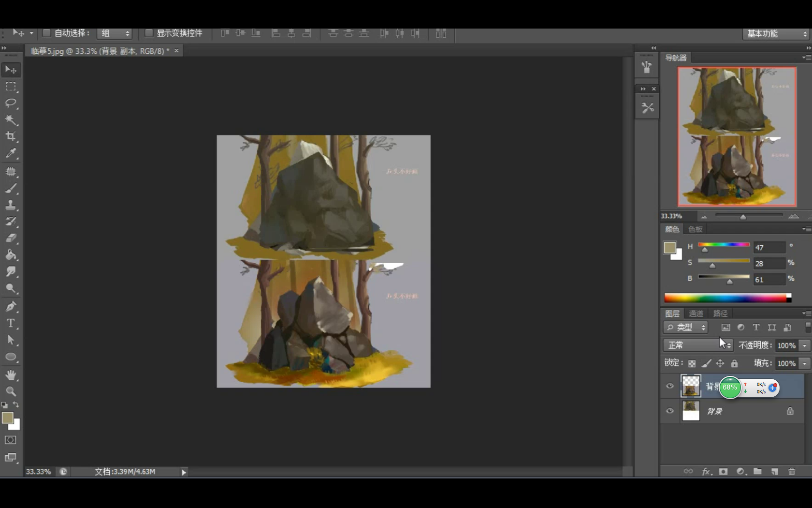Screen dimensions: 812x508
Task: Hide the 背景 layer with eye icon
Action: pos(670,411)
